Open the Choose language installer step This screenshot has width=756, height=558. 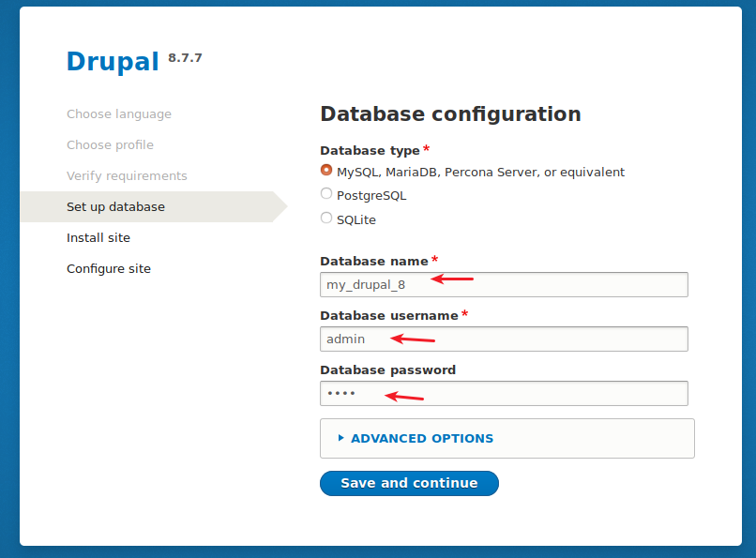[119, 113]
